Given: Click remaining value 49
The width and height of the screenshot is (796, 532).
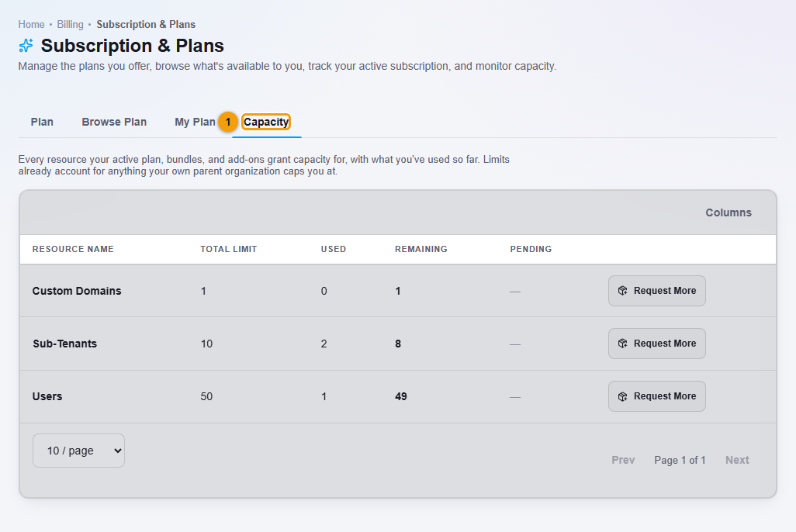Looking at the screenshot, I should click(401, 396).
